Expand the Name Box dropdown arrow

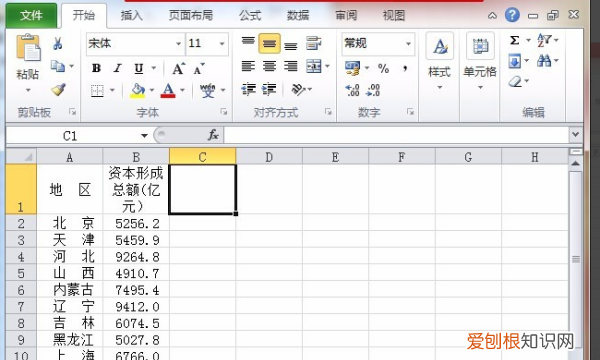pyautogui.click(x=144, y=135)
